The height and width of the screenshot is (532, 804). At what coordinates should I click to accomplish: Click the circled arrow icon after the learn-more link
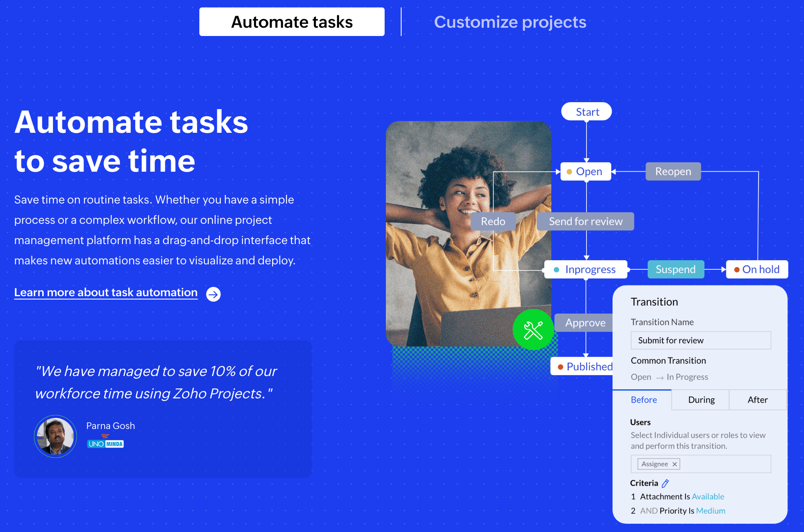[213, 294]
